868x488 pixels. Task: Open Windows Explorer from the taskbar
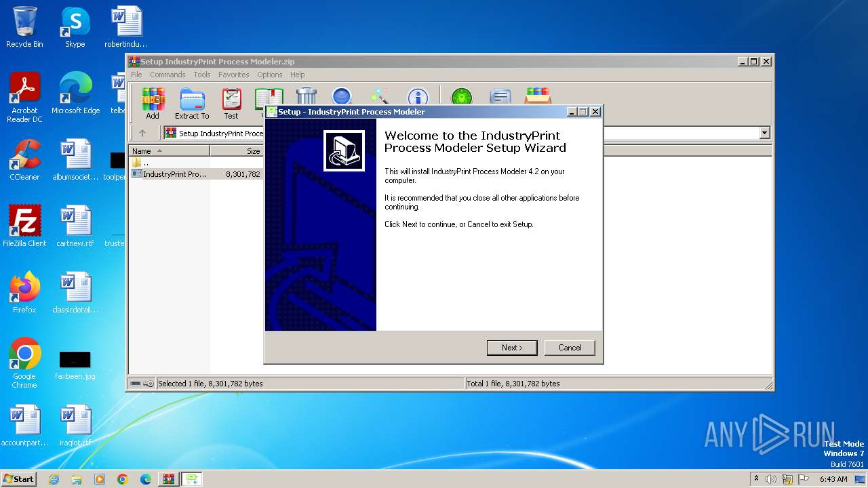pos(77,479)
